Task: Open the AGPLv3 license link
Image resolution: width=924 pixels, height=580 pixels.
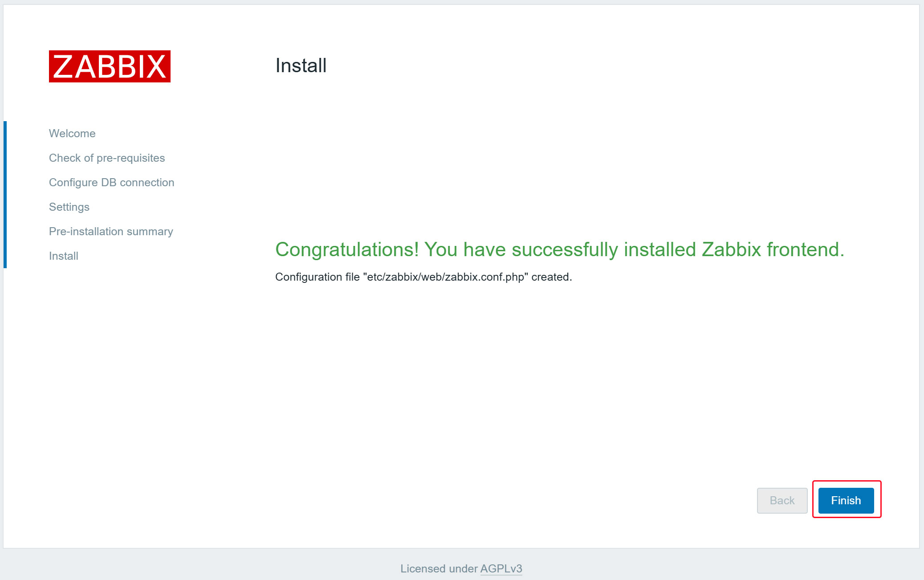Action: (501, 568)
